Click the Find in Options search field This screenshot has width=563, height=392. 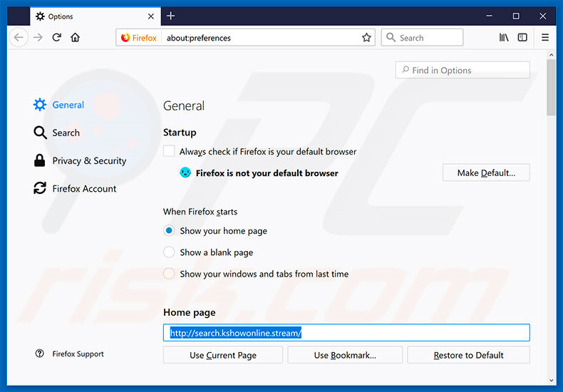pos(463,70)
